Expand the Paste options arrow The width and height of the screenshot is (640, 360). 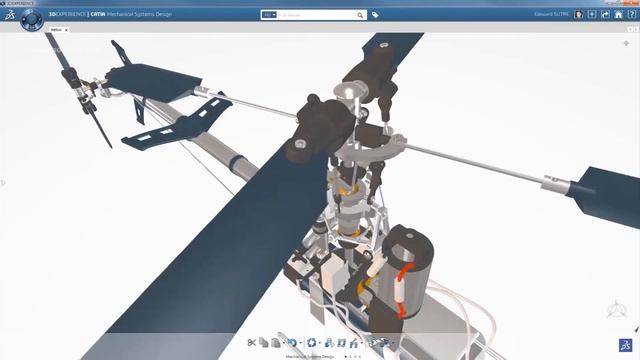[x=284, y=342]
